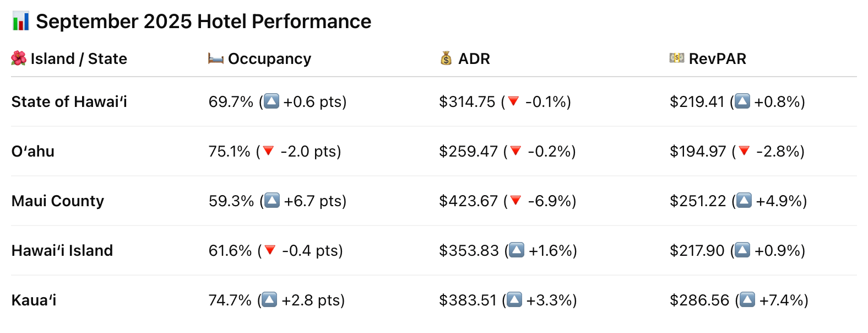Click the hibiscus flower icon in the header
868x333 pixels.
(x=19, y=58)
